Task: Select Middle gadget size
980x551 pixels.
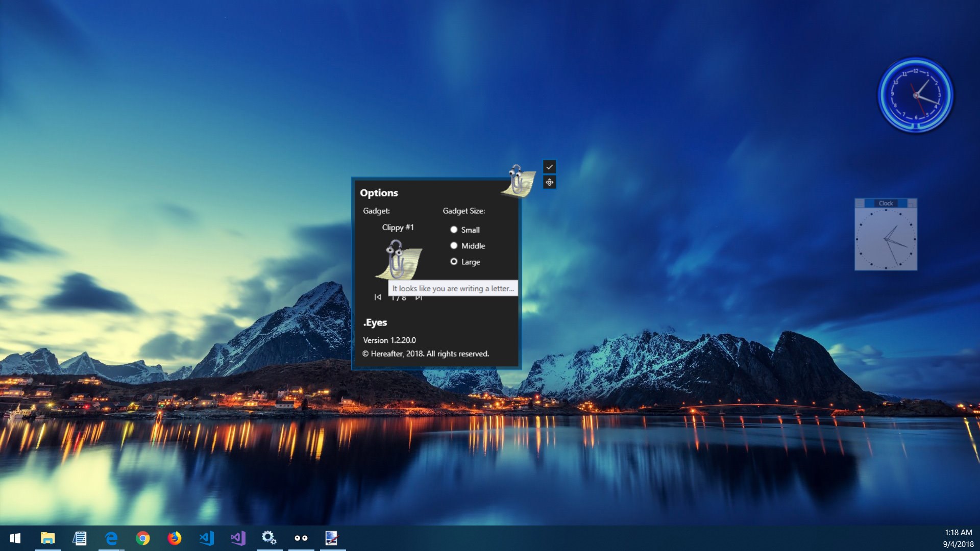Action: pos(454,245)
